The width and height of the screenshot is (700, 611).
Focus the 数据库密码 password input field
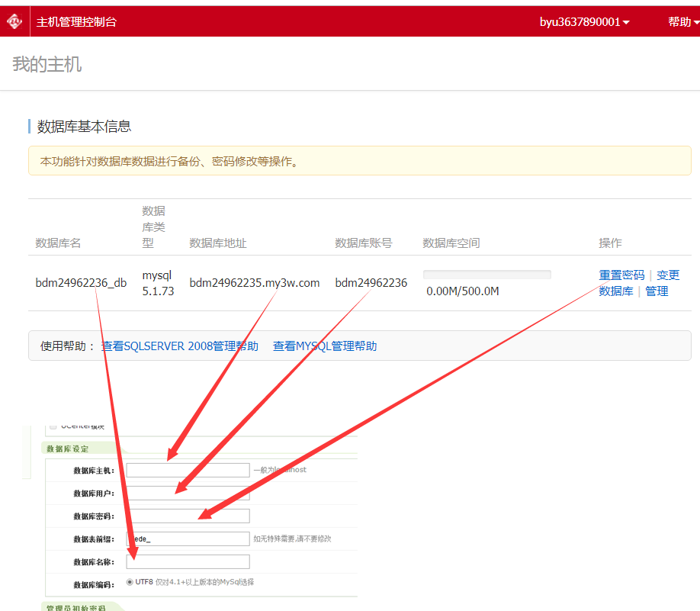point(188,516)
